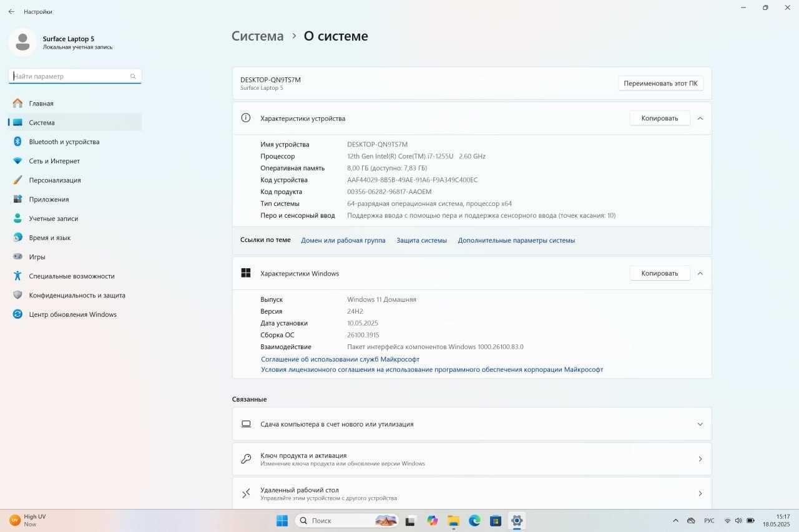Image resolution: width=799 pixels, height=532 pixels.
Task: Open Домен или рабочая группа link
Action: coord(343,240)
